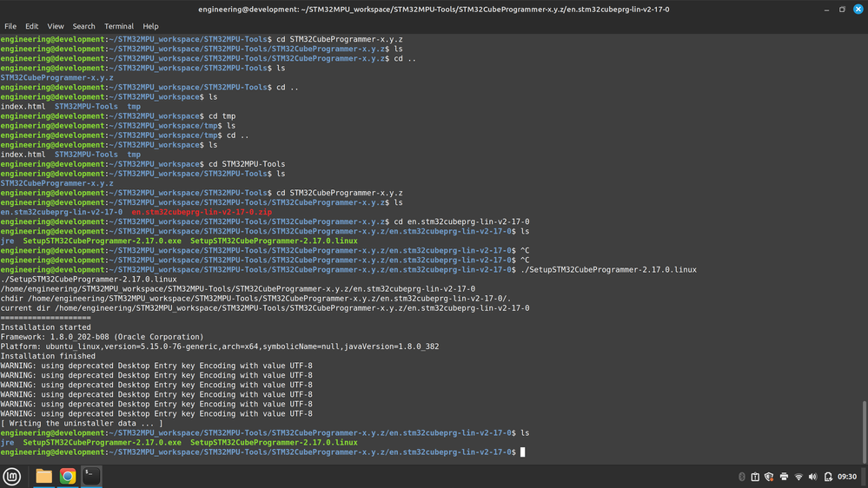868x488 pixels.
Task: Open the File menu
Action: pyautogui.click(x=10, y=26)
